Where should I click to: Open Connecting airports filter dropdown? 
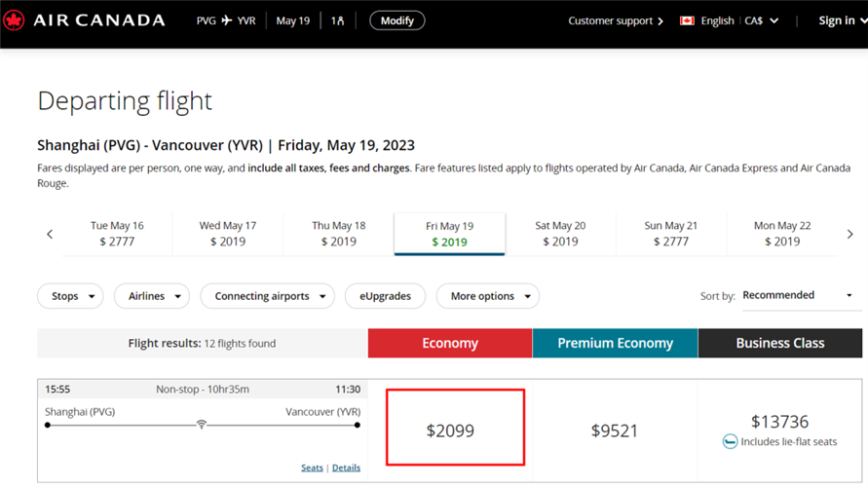pos(267,296)
